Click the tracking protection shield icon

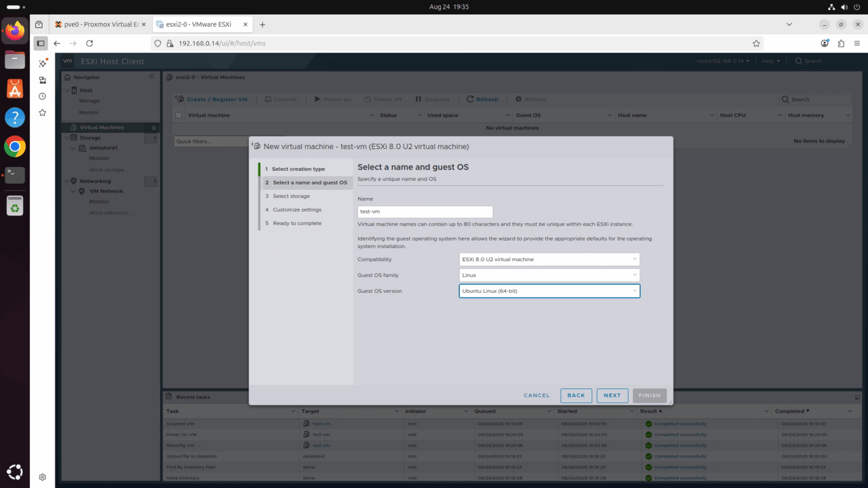pos(158,43)
